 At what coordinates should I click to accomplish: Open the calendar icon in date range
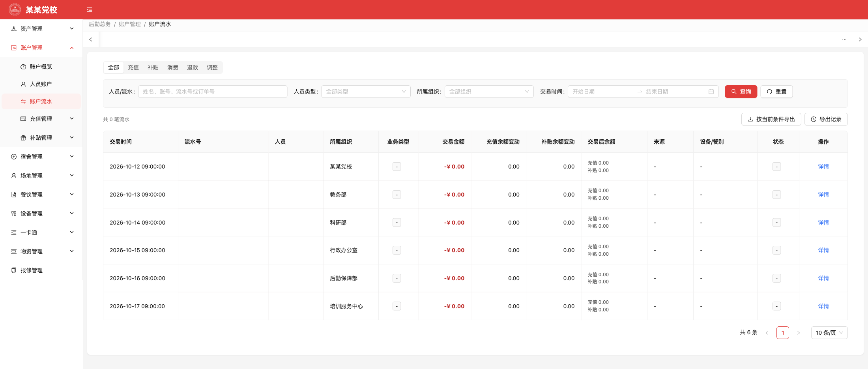tap(711, 92)
